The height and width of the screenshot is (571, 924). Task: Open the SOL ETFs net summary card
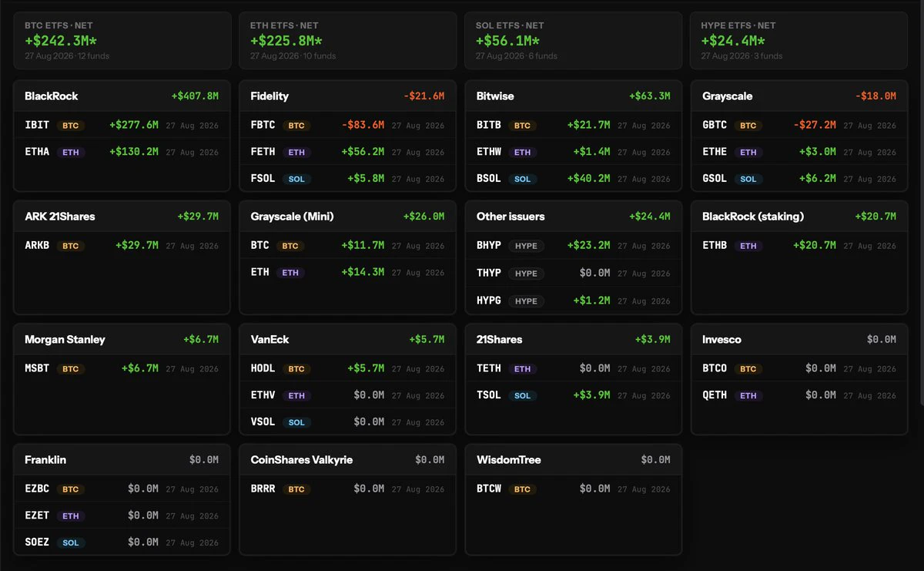click(574, 41)
